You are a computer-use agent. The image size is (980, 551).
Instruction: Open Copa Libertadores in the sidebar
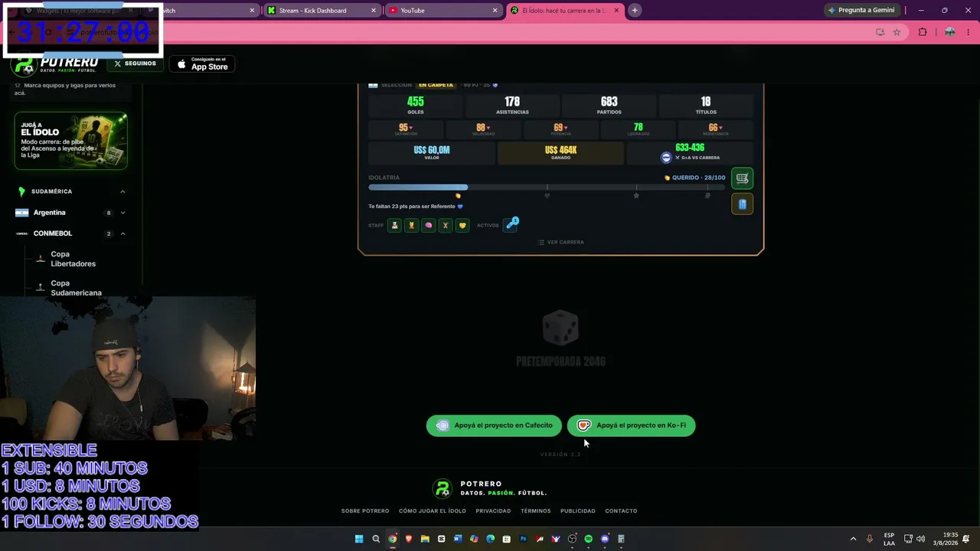click(73, 259)
